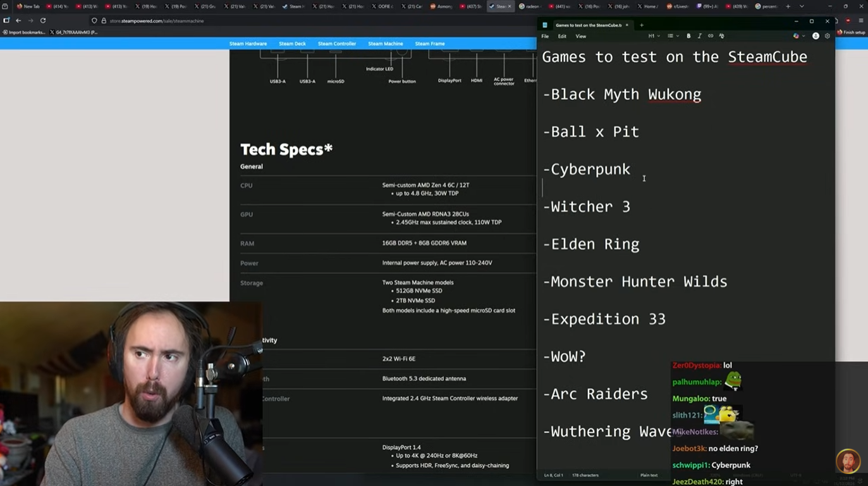Image resolution: width=868 pixels, height=486 pixels.
Task: Click the 'Import bookmarks...' toolbar item
Action: pos(24,32)
